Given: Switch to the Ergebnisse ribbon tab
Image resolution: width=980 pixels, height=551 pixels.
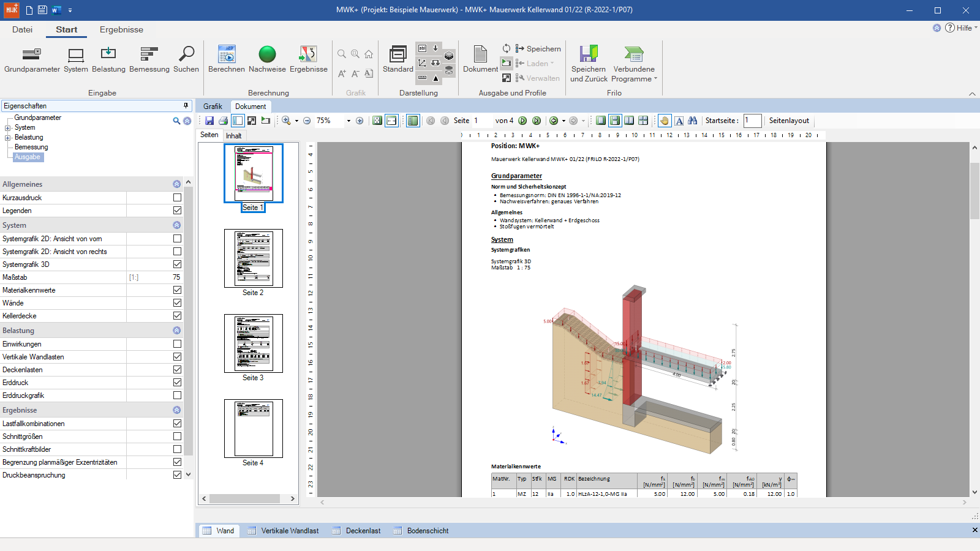Looking at the screenshot, I should [x=121, y=29].
